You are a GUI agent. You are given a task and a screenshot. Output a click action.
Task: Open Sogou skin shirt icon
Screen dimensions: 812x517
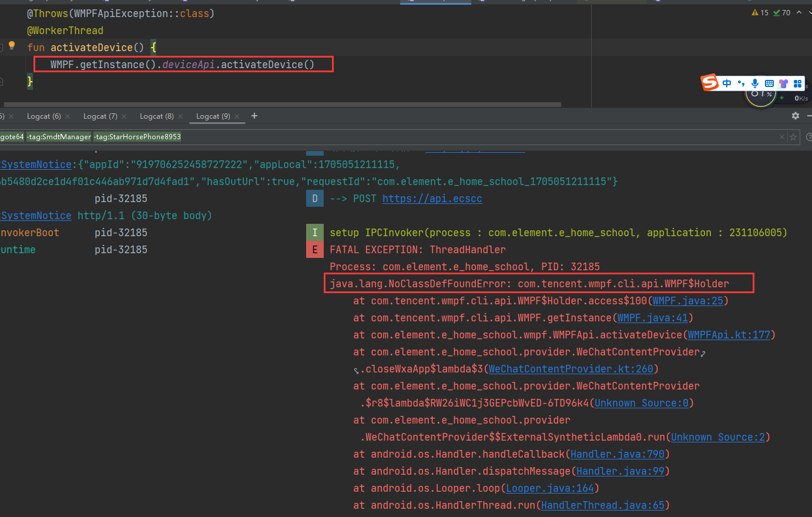tap(783, 83)
